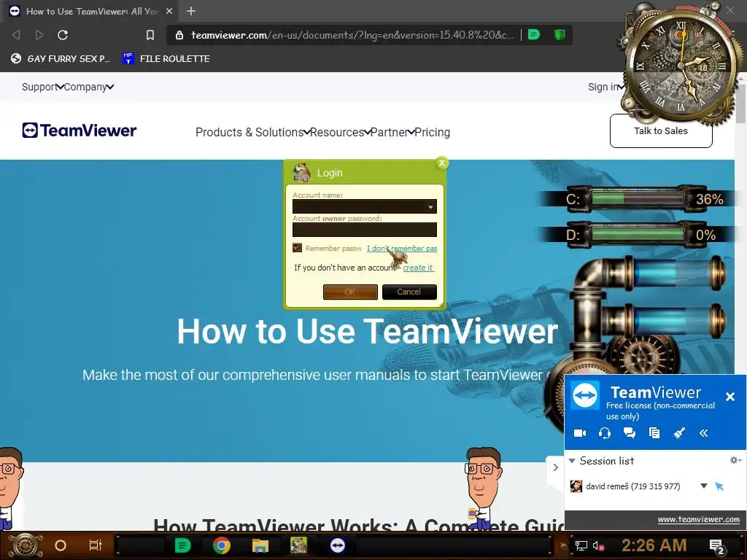
Task: Open Task View on taskbar
Action: point(96,545)
